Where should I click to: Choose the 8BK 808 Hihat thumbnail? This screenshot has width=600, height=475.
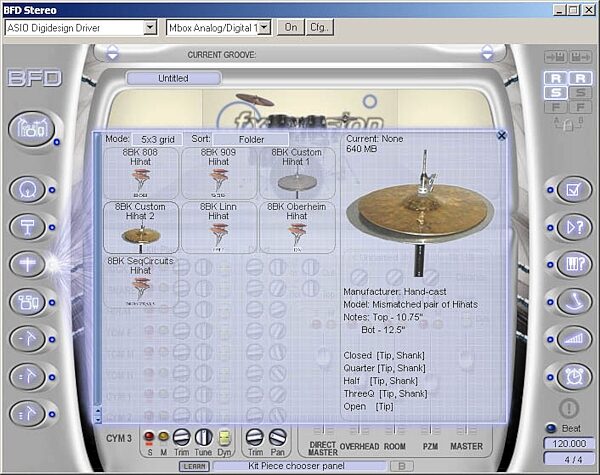point(140,173)
